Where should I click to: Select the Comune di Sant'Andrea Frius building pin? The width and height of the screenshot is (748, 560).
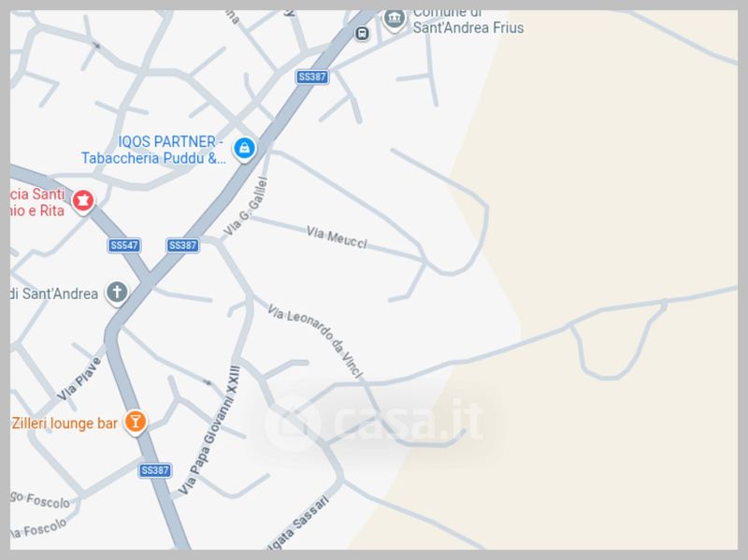[x=395, y=20]
